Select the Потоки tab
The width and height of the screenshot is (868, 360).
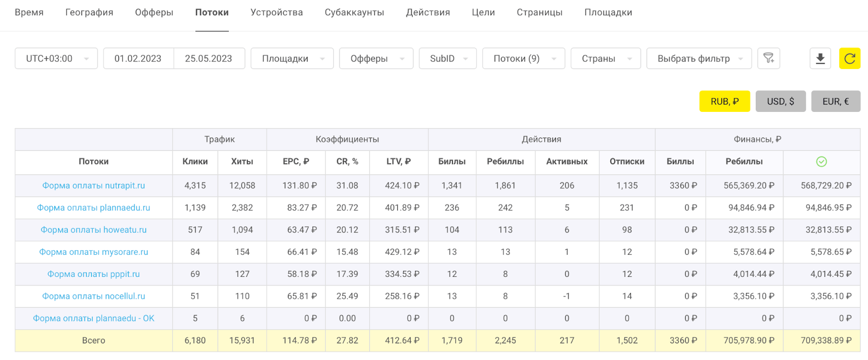tap(212, 12)
